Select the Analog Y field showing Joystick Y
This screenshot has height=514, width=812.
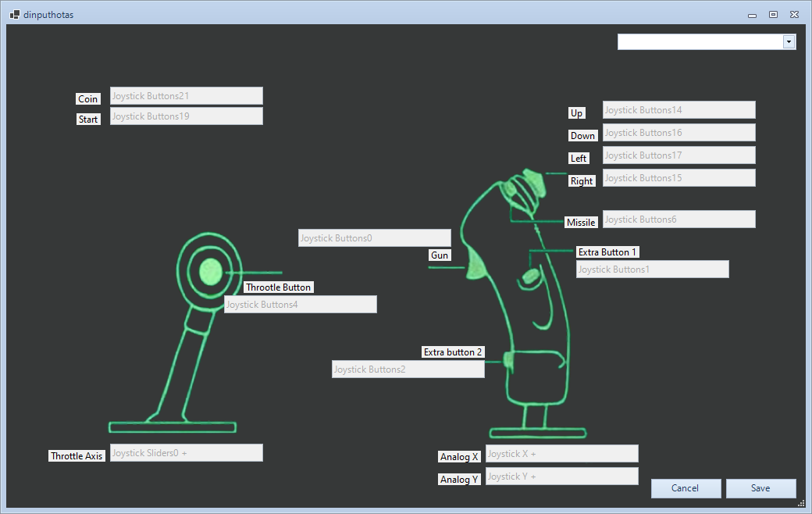(562, 477)
